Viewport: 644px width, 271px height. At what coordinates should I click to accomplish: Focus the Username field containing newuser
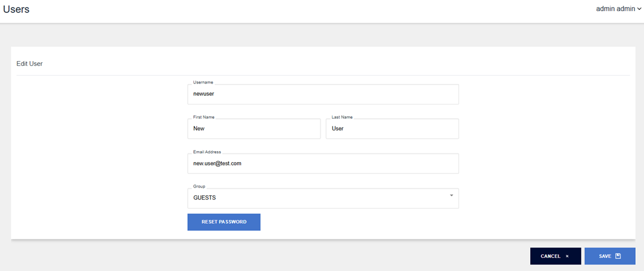pos(323,94)
